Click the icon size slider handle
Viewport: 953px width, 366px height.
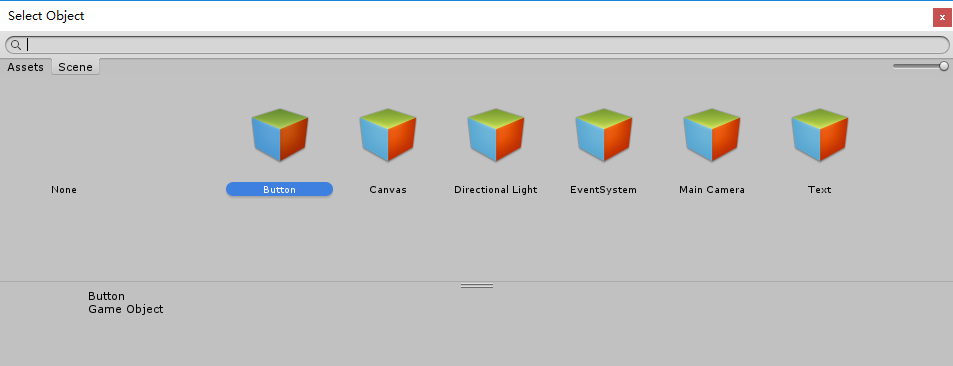[x=944, y=66]
